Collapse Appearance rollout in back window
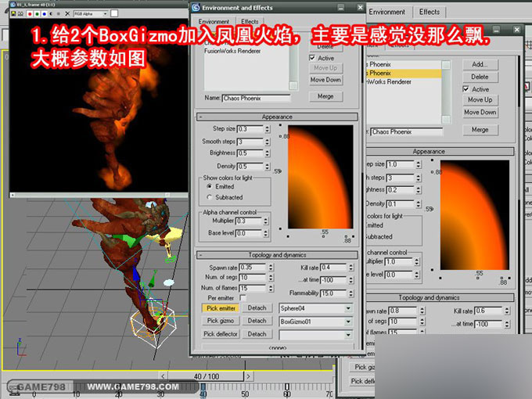532x399 pixels. point(440,151)
